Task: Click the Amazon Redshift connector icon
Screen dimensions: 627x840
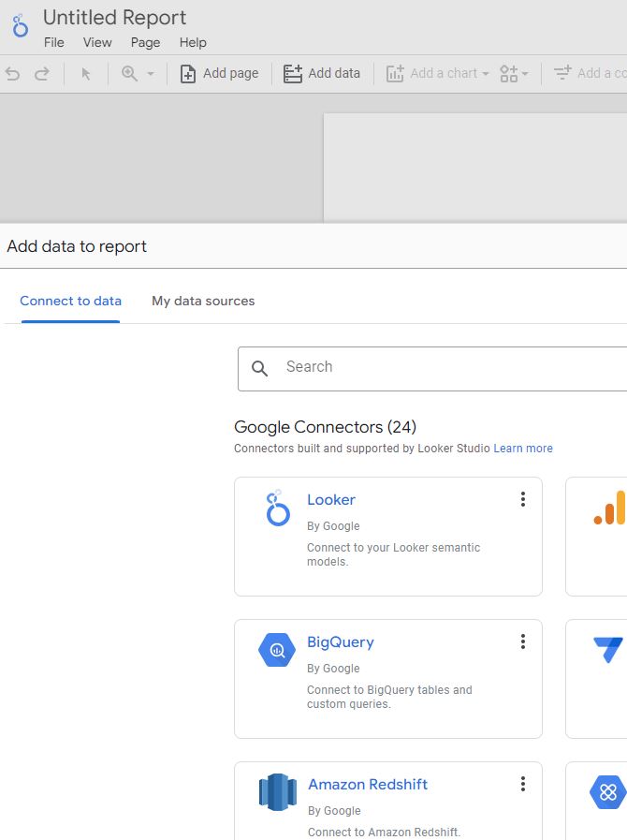Action: (277, 792)
